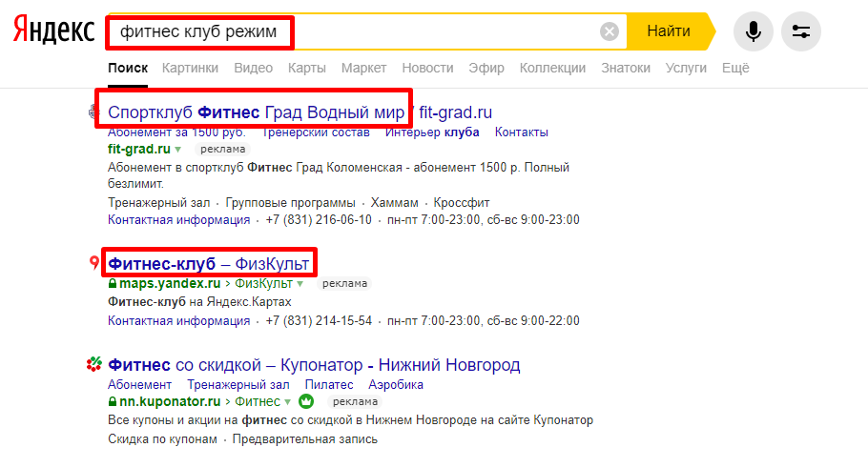
Task: Click text Кроссфит
Action: point(462,202)
